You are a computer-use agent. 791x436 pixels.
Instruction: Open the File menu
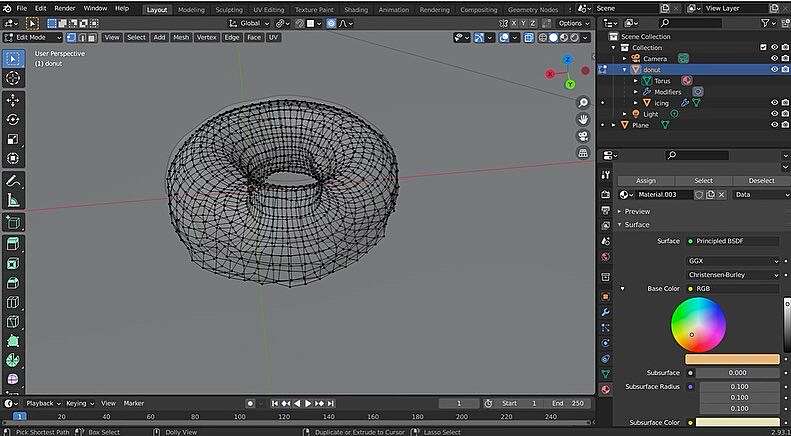coord(22,9)
